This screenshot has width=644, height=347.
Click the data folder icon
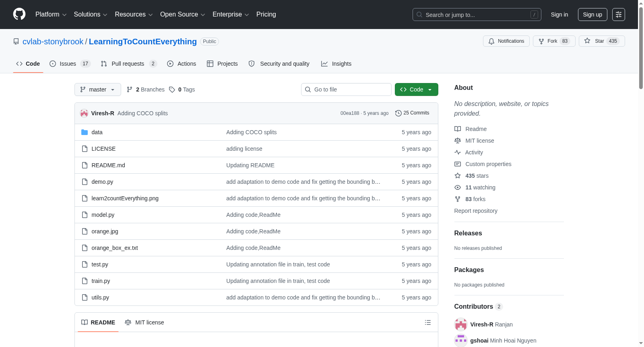pyautogui.click(x=85, y=132)
